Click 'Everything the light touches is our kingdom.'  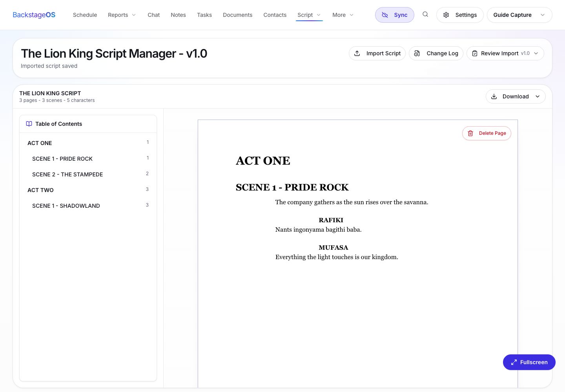coord(337,257)
